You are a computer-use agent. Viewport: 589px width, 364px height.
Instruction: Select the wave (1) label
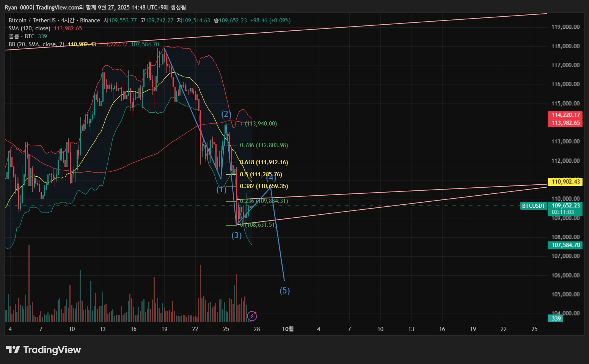pyautogui.click(x=221, y=189)
